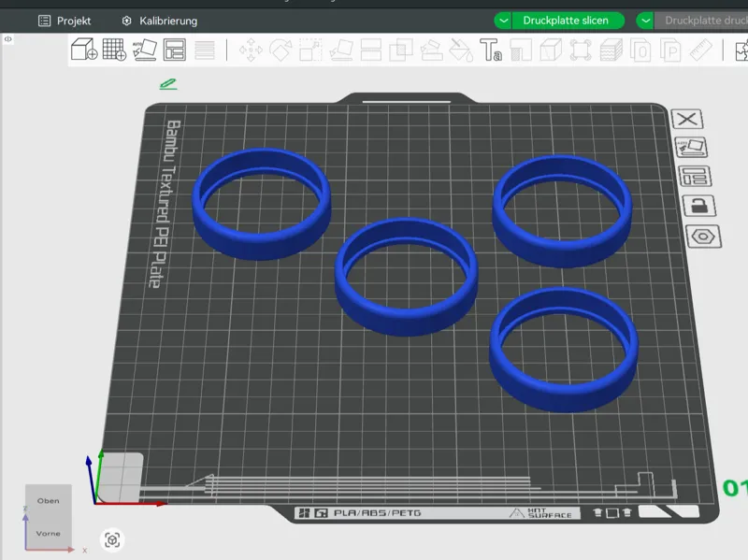748x560 pixels.
Task: Edit plate name with green pencil icon
Action: (168, 84)
